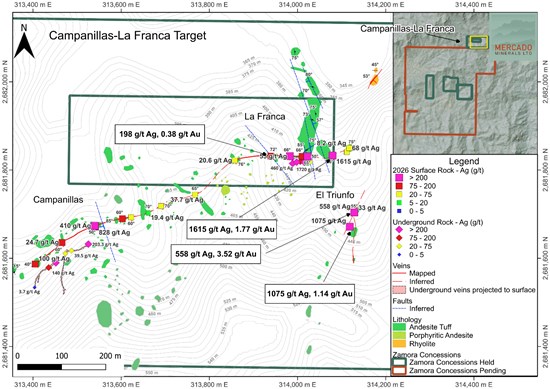This screenshot has width=550, height=389.
Task: Click the '68 g/t Ag' sample label
Action: [366, 148]
